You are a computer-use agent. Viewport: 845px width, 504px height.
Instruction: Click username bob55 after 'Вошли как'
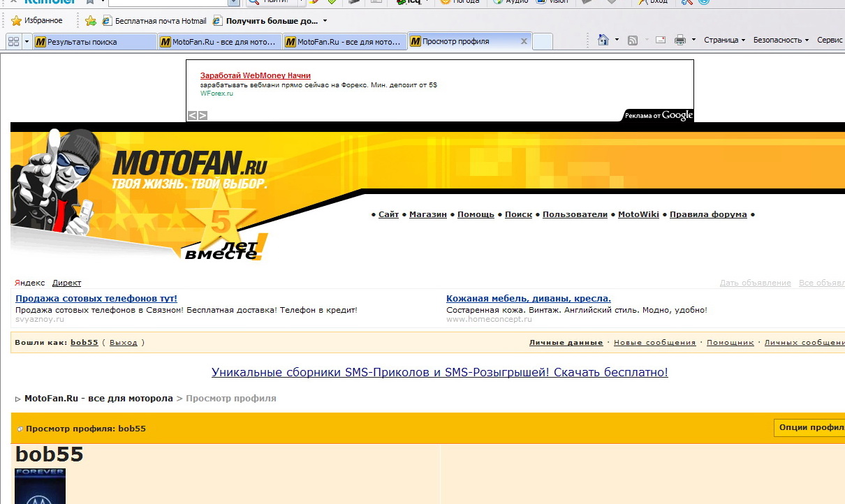pos(84,342)
